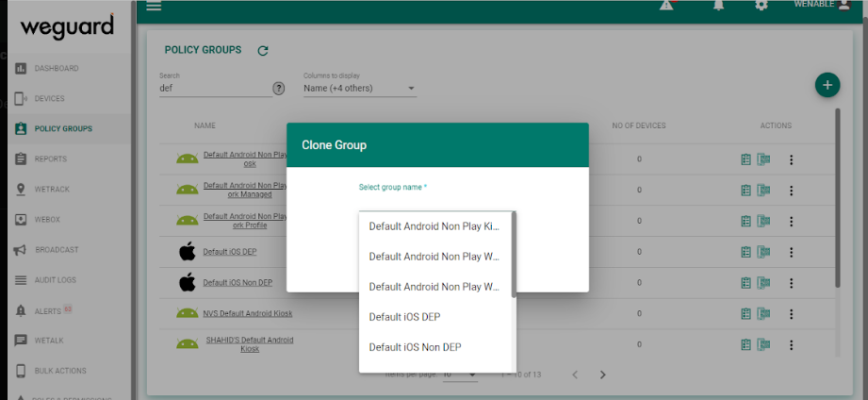Image resolution: width=868 pixels, height=400 pixels.
Task: Open Devices from the sidebar
Action: [x=49, y=99]
